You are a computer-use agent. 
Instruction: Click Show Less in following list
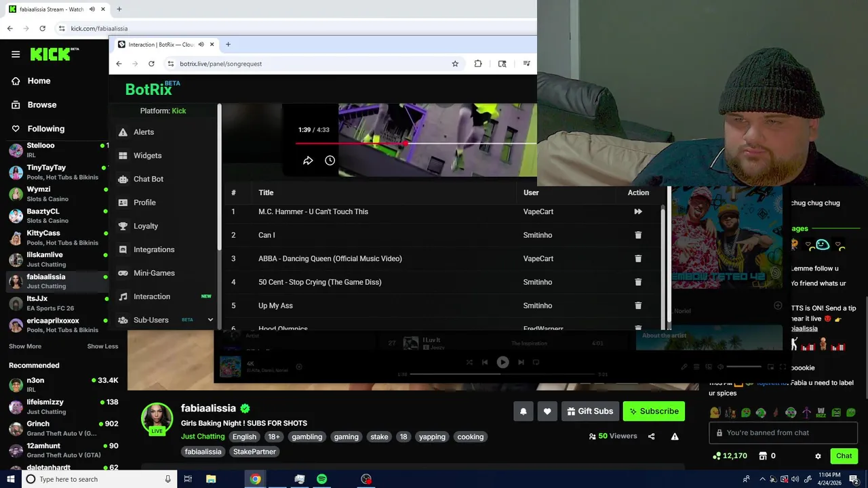102,346
